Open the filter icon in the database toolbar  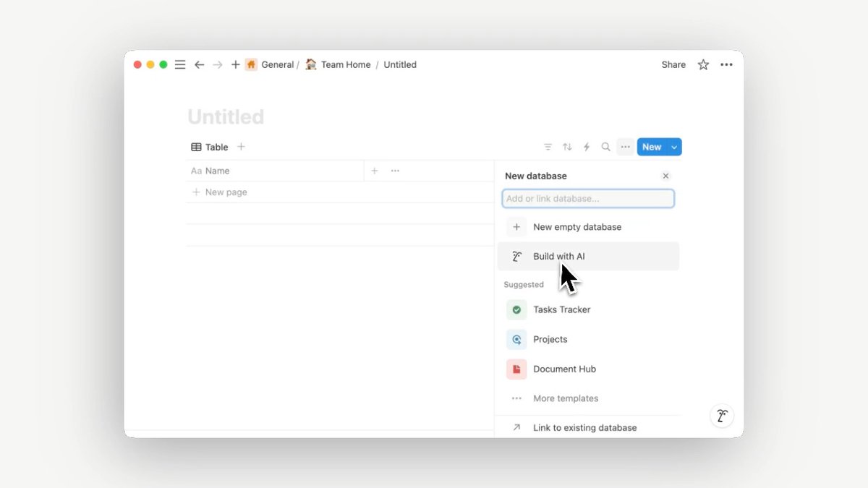[x=548, y=147]
